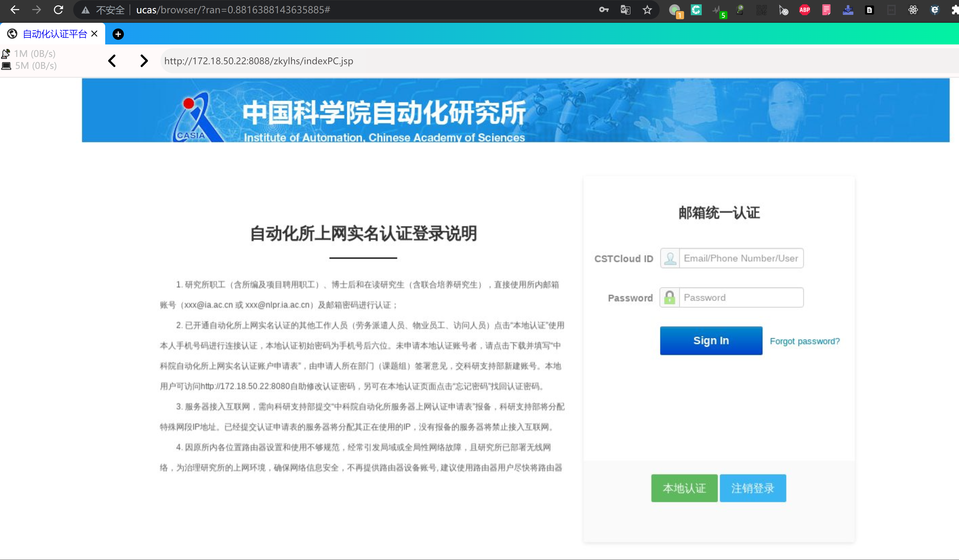Click the QR code extension icon

pos(762,10)
